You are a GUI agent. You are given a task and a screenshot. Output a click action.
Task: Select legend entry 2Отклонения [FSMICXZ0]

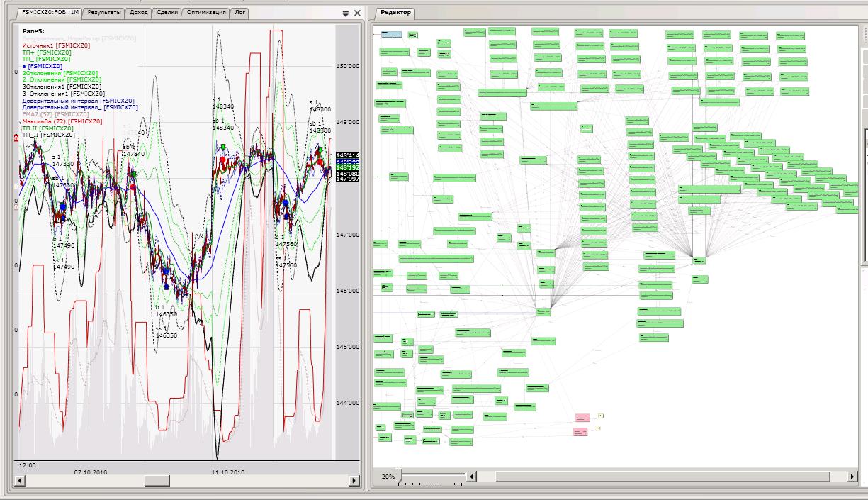[x=60, y=73]
